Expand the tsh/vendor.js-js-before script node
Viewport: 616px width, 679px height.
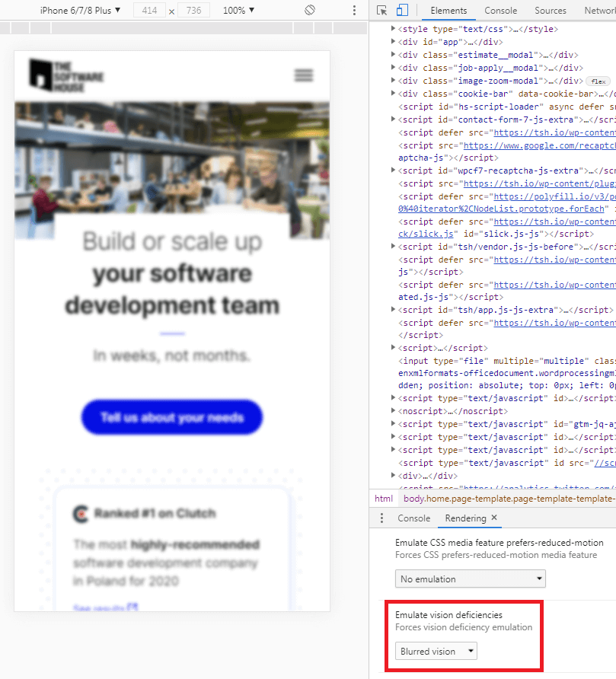[x=393, y=247]
